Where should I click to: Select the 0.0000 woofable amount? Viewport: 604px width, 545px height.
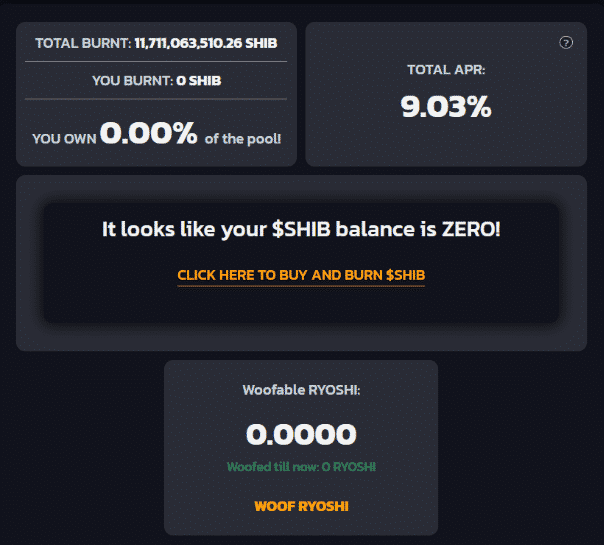click(301, 434)
